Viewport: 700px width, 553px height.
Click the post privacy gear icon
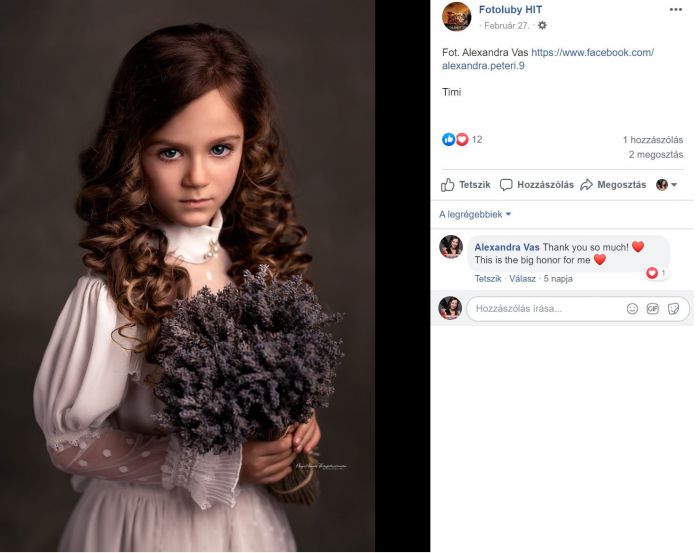542,25
